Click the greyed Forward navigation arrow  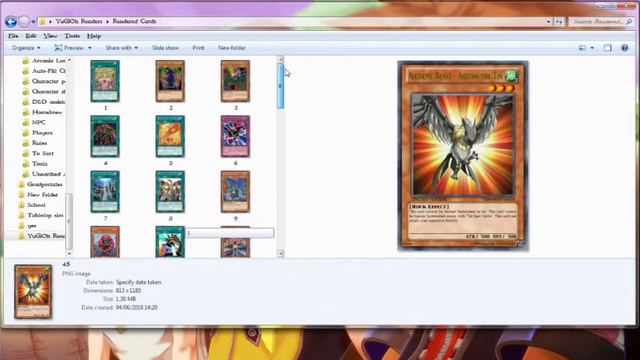(x=24, y=21)
